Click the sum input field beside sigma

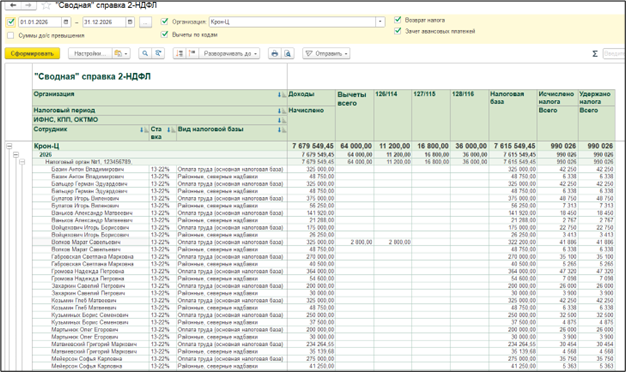point(614,54)
